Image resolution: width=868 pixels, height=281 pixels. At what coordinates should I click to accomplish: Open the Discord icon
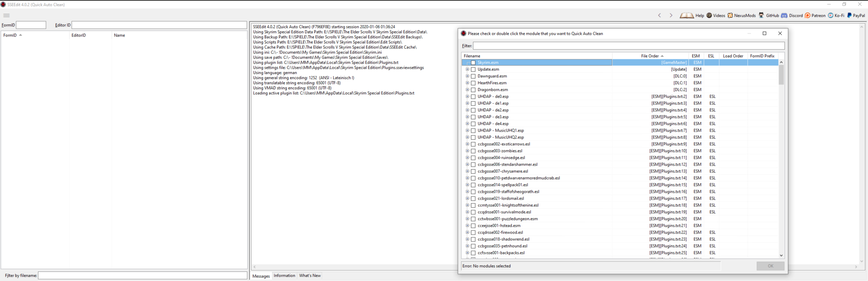(784, 15)
